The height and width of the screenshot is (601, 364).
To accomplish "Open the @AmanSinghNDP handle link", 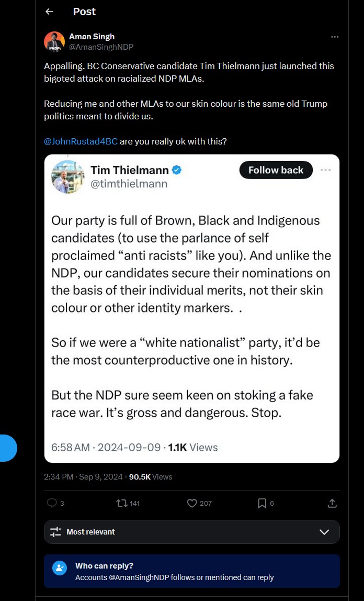I will pos(101,47).
